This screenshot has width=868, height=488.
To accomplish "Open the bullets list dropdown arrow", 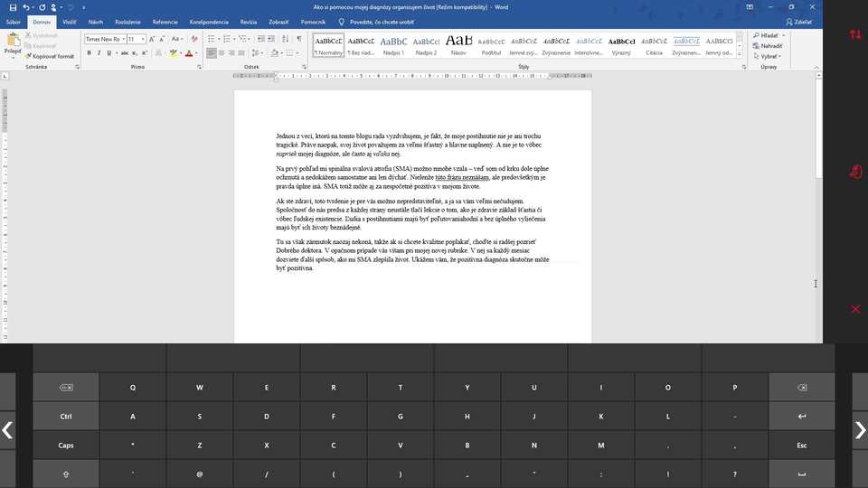I will point(218,39).
